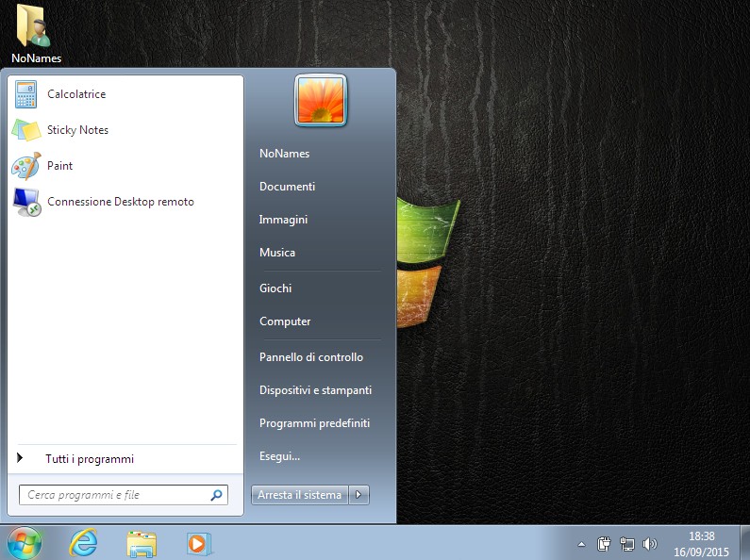Open Giochi from the Start menu
Screen dimensions: 750x560
tap(275, 288)
